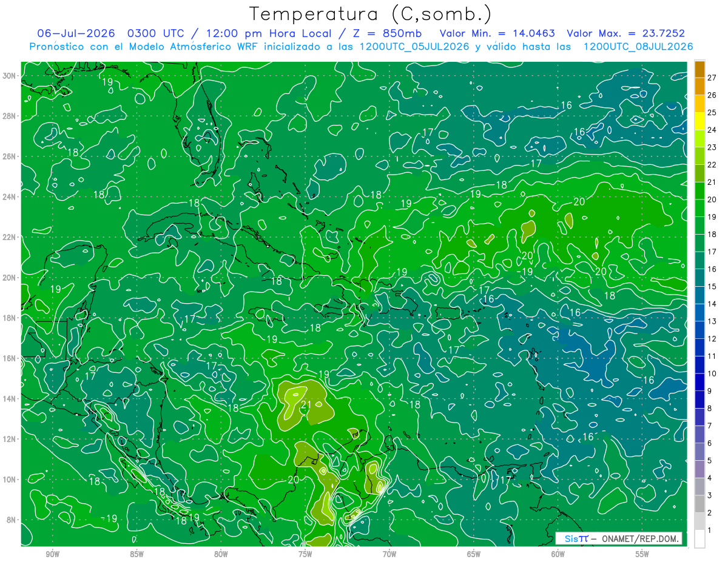Click '1200UTC_08JUL2026' valid-until time text

coord(638,46)
